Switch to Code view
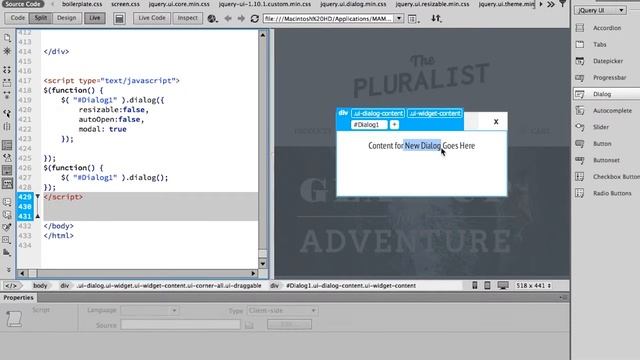Viewport: 640px width, 360px height. pos(18,18)
